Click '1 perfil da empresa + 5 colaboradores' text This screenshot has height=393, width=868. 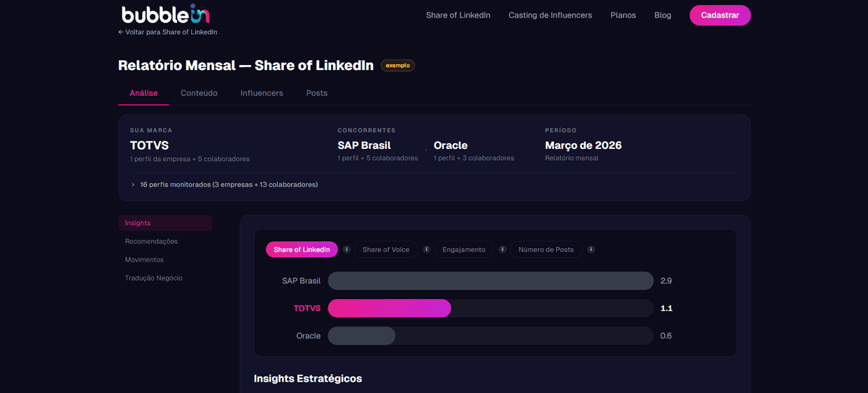pos(190,159)
